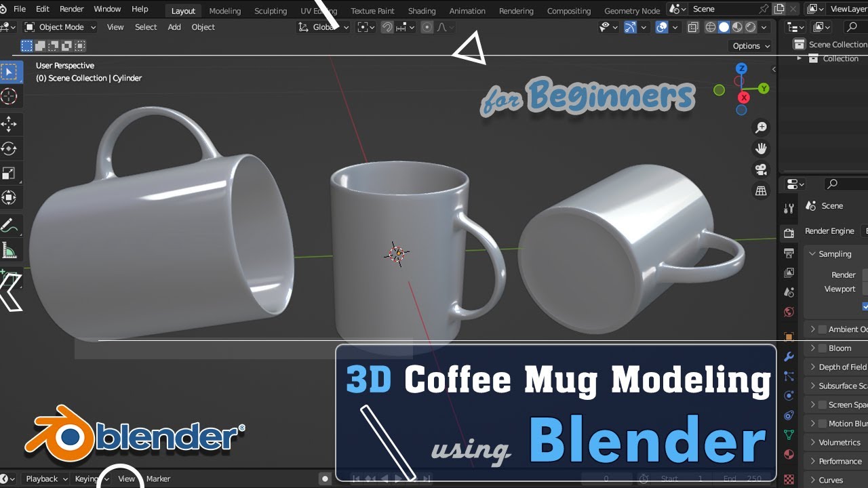868x488 pixels.
Task: Open the Modifiers wrench tab
Action: (789, 357)
